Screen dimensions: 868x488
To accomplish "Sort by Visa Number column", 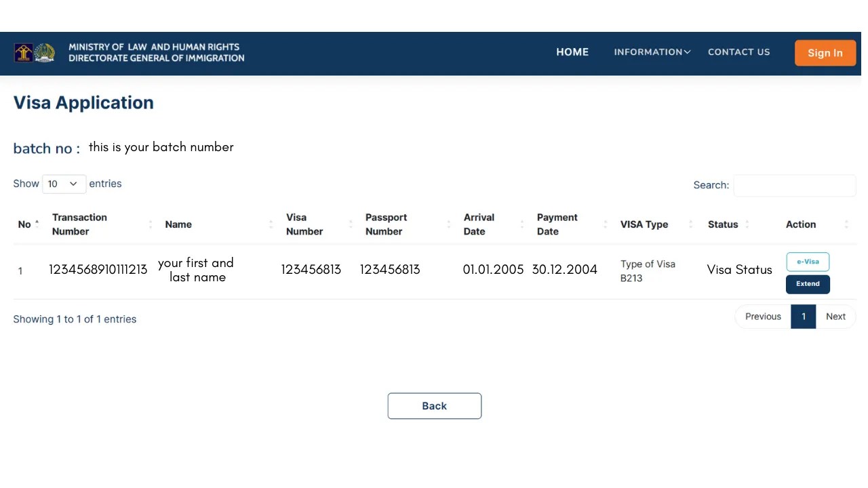I will (x=319, y=224).
